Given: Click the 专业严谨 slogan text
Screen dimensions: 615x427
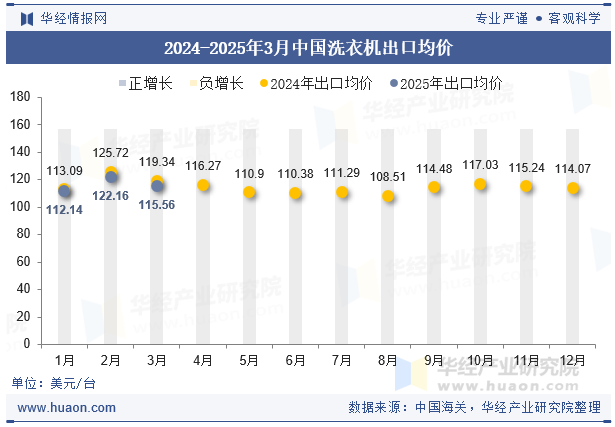Looking at the screenshot, I should point(502,18).
